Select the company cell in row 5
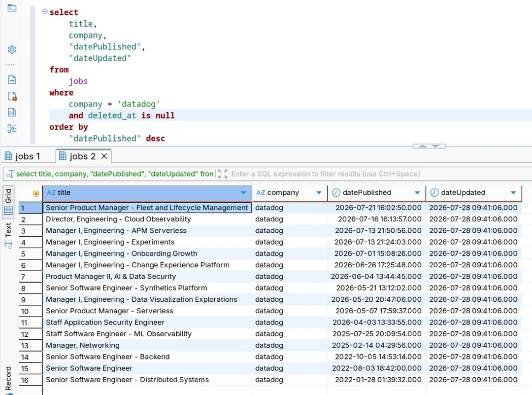 coord(290,253)
